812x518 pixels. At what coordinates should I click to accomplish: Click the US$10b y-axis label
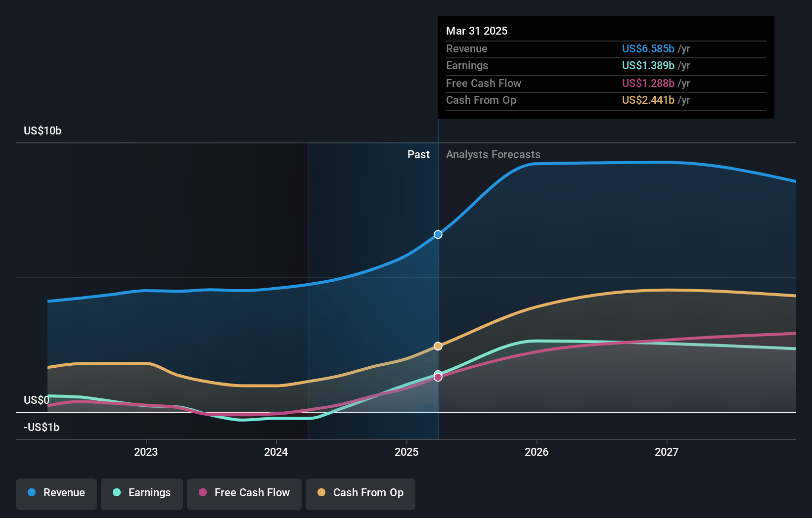point(43,130)
